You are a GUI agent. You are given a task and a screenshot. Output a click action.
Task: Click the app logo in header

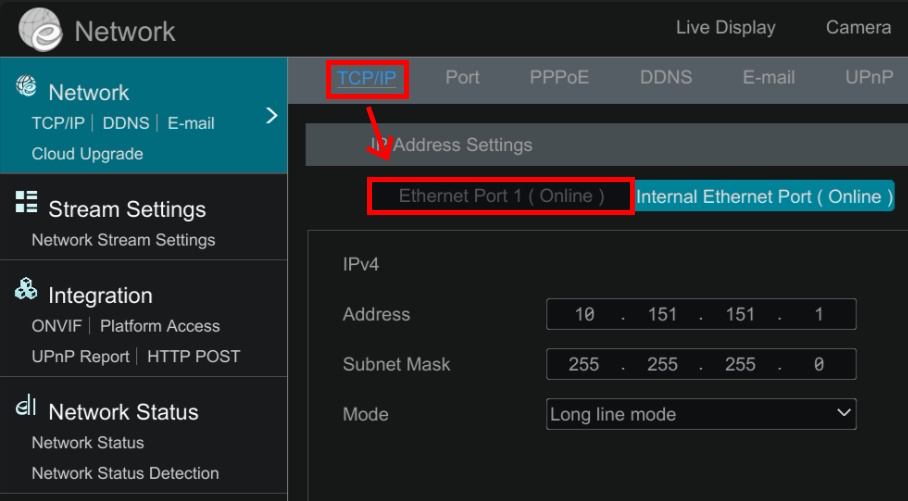[x=40, y=30]
